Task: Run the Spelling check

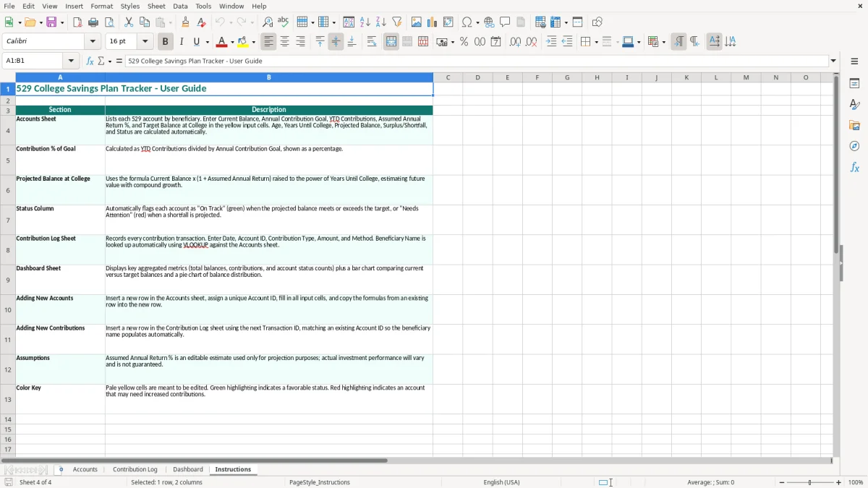Action: tap(284, 22)
